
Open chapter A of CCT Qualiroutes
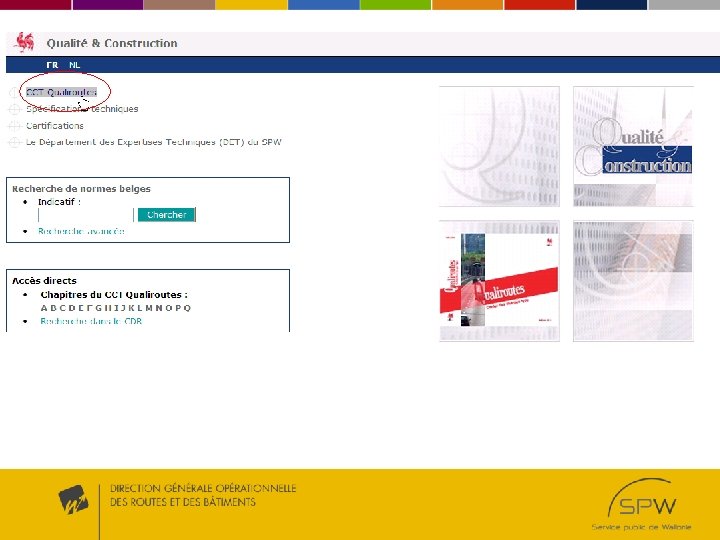pos(44,308)
